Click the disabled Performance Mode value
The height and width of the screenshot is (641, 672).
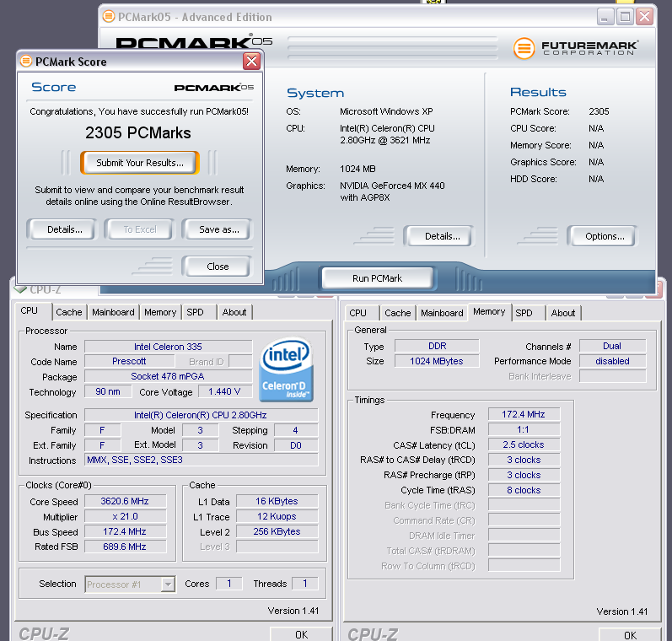pyautogui.click(x=612, y=361)
